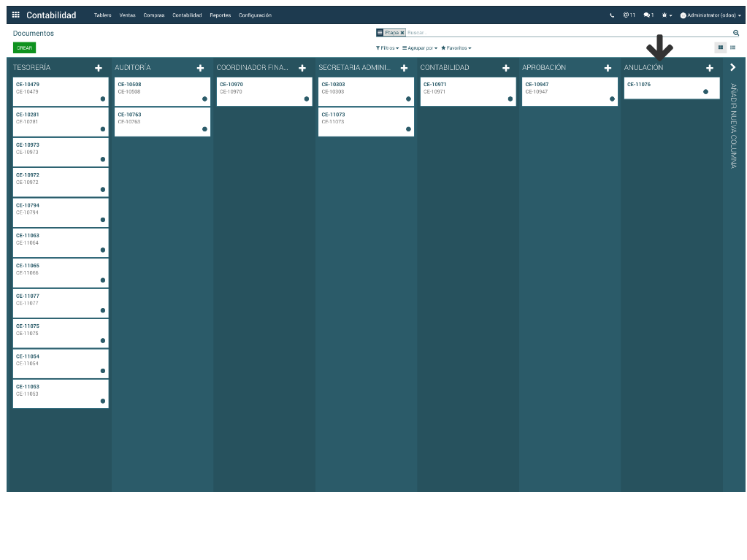747x560 pixels.
Task: Click the CREAR button
Action: tap(24, 47)
